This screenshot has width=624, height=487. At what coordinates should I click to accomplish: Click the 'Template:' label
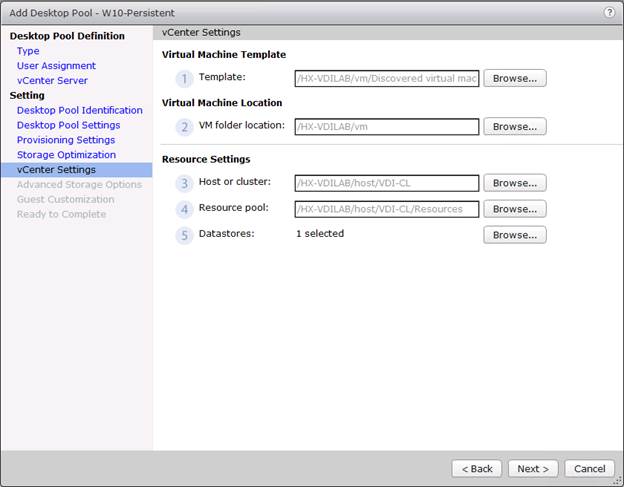[x=222, y=77]
